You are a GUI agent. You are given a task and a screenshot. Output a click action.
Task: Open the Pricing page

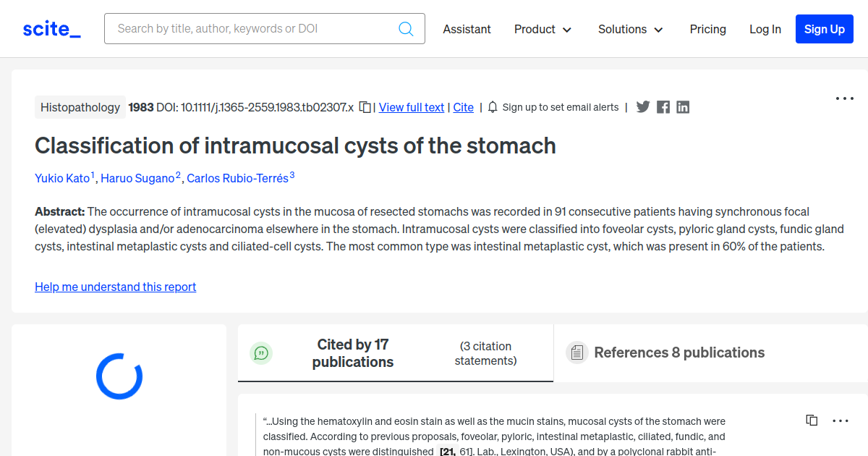pos(708,29)
